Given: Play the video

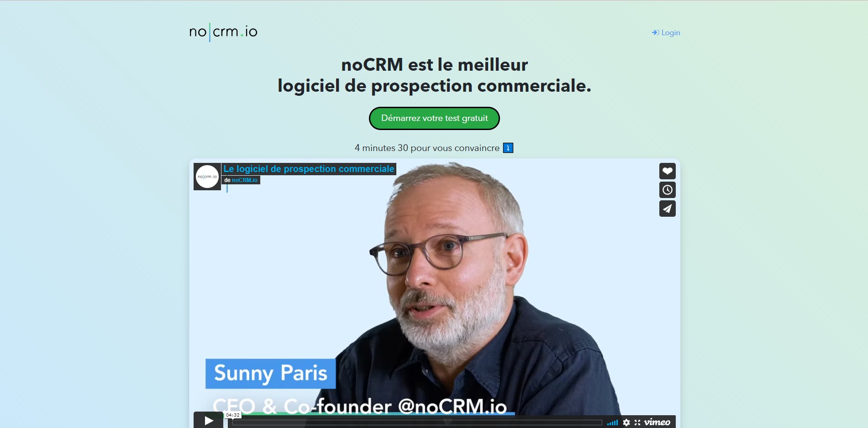Looking at the screenshot, I should (x=209, y=420).
